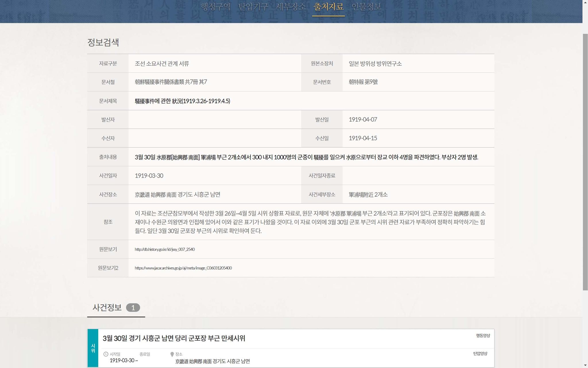Click the 탄압양상 label on the event card

480,354
